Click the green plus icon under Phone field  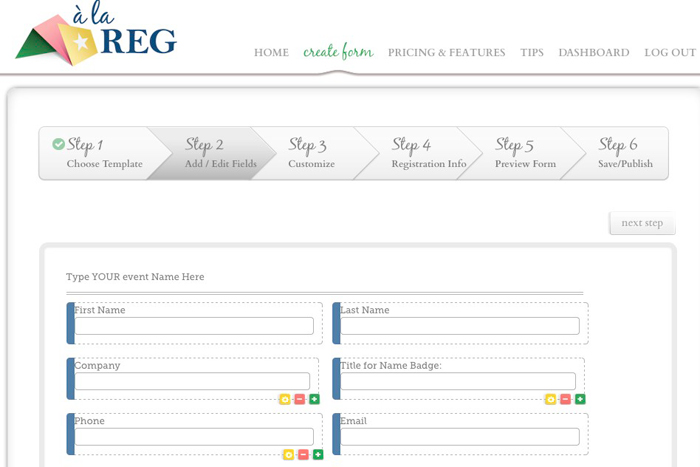(318, 454)
